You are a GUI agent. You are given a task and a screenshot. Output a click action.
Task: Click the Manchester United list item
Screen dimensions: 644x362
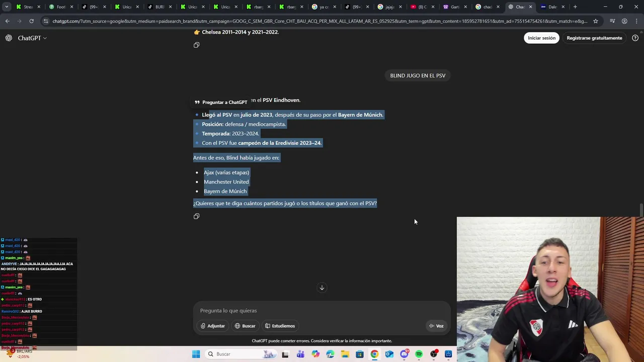(226, 182)
